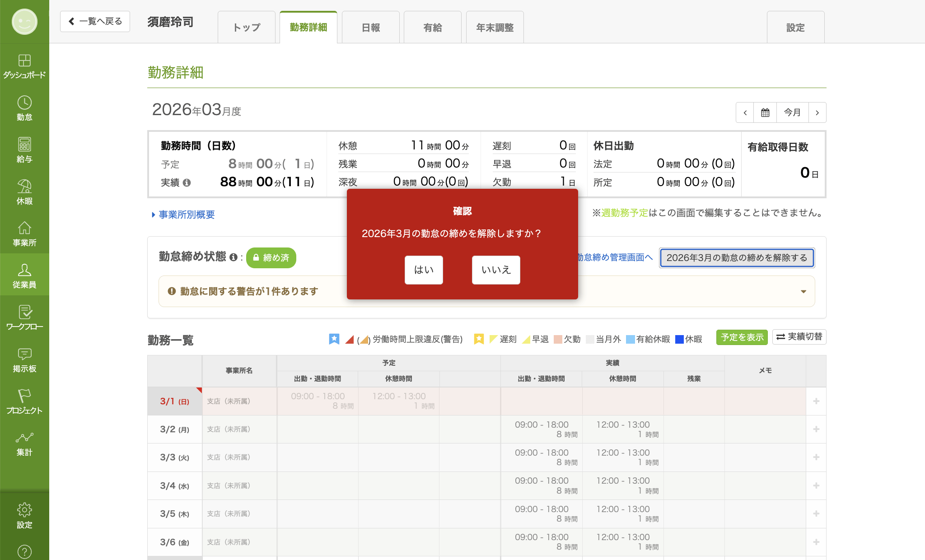Open the calendar picker icon

[x=765, y=112]
